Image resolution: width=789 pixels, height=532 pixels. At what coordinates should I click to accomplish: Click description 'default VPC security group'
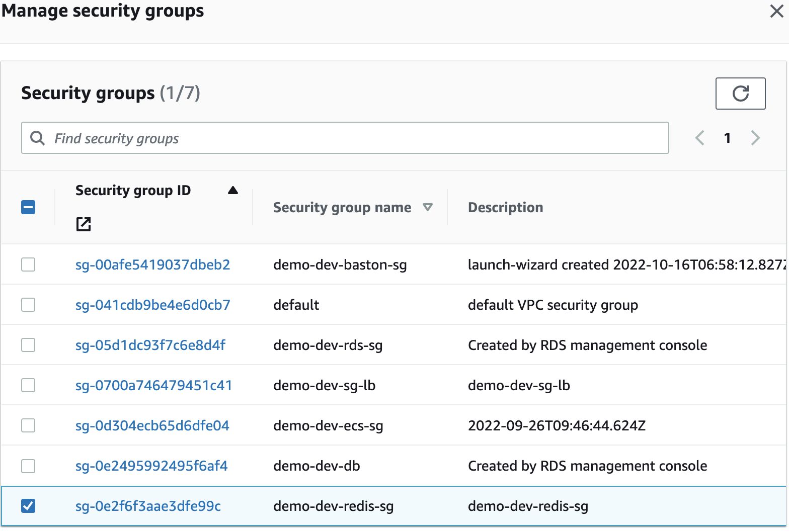coord(553,305)
